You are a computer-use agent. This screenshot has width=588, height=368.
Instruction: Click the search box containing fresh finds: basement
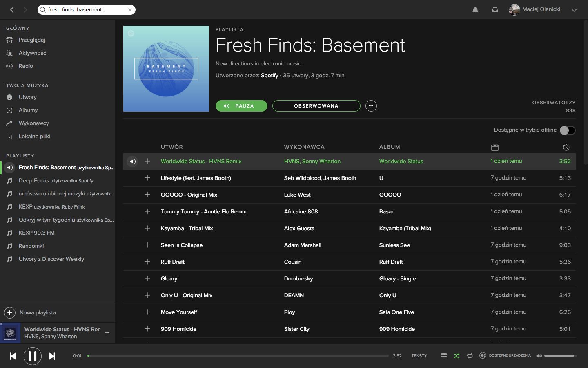click(87, 10)
